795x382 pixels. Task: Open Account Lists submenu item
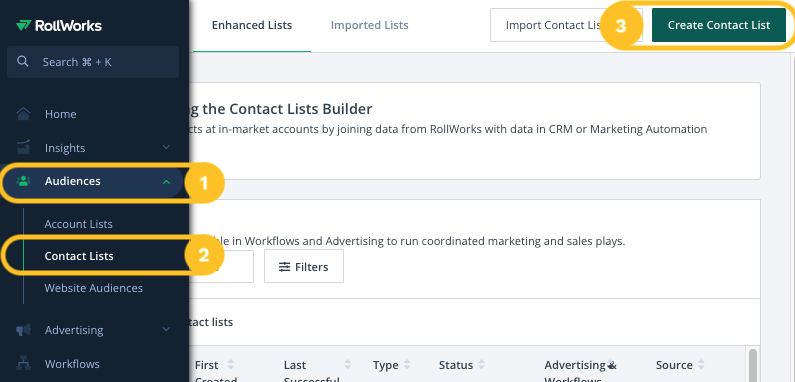point(79,224)
